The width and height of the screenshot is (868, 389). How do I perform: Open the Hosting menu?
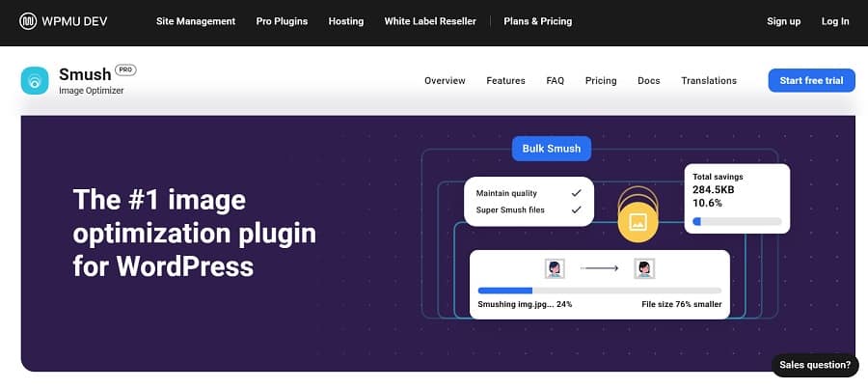pyautogui.click(x=346, y=21)
